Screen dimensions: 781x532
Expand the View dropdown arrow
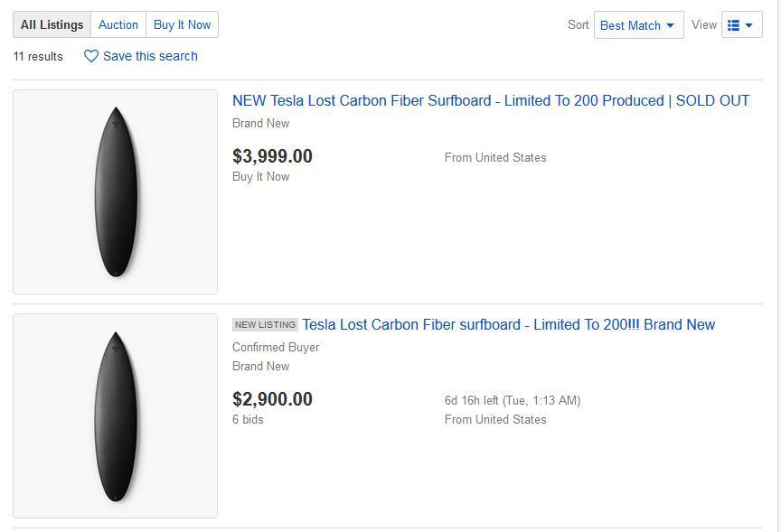pyautogui.click(x=749, y=25)
